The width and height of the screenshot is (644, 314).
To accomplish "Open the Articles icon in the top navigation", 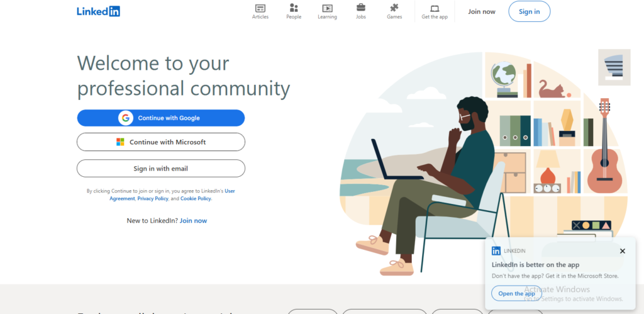I will (x=260, y=8).
